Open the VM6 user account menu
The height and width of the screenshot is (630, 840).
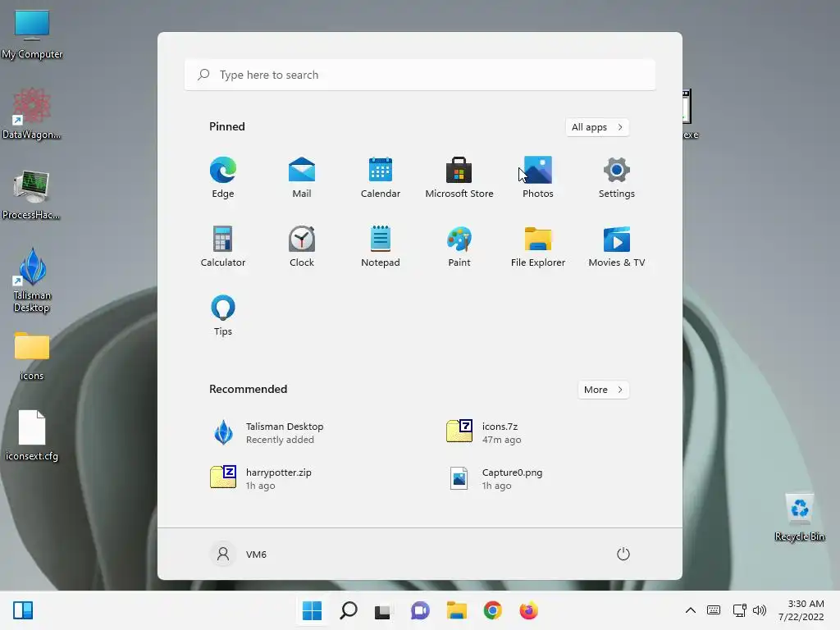239,554
